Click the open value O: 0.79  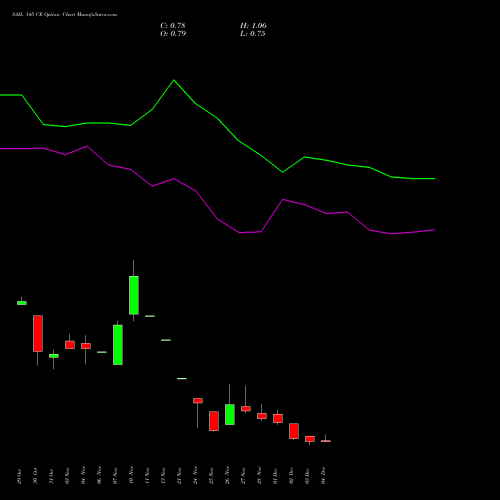[x=173, y=34]
